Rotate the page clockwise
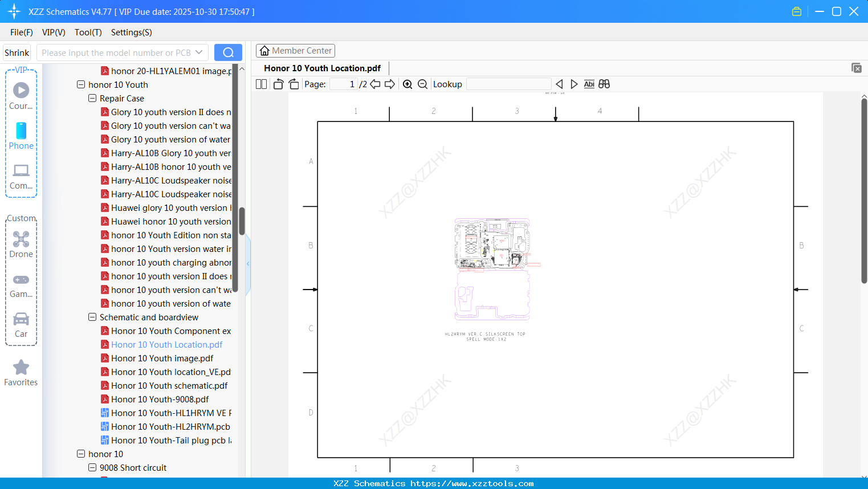The image size is (868, 489). [294, 84]
